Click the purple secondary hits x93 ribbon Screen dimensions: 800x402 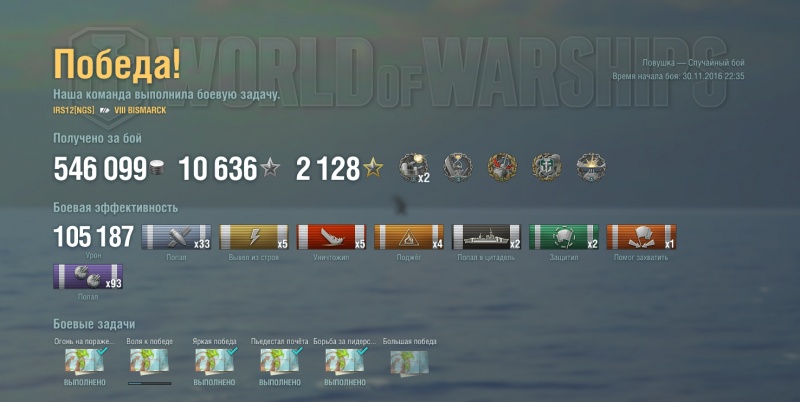(88, 277)
